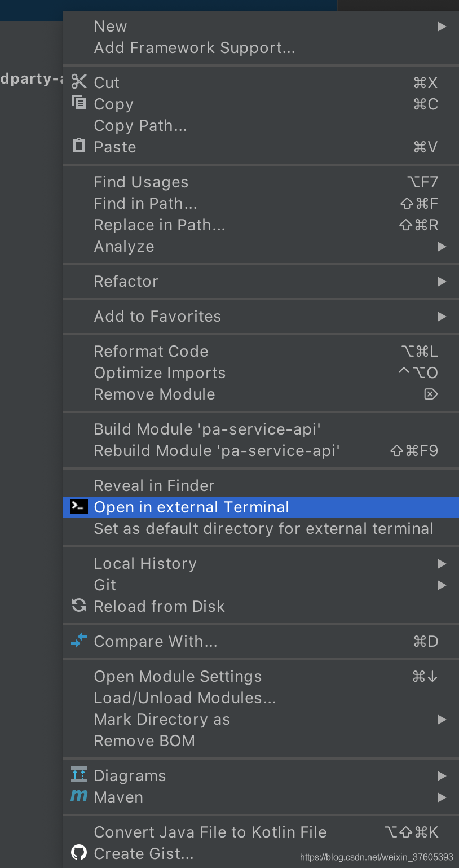This screenshot has height=868, width=459.
Task: Expand the Analyze submenu arrow
Action: [442, 247]
